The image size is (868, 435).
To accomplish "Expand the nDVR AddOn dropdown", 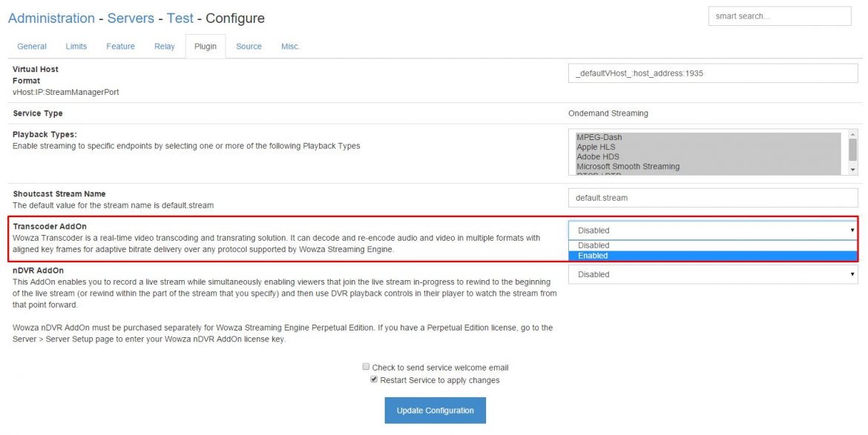I will click(x=712, y=274).
